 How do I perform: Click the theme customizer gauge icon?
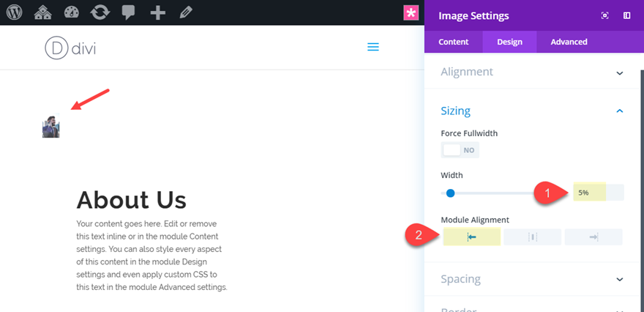point(71,12)
